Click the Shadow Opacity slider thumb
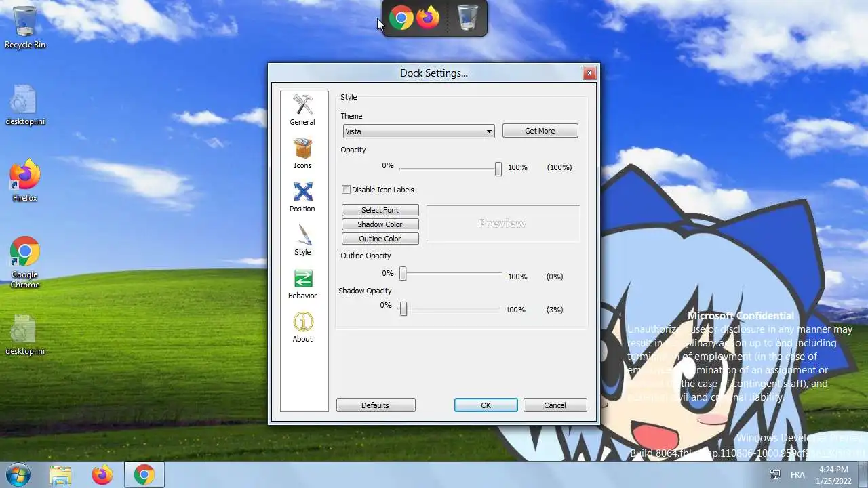Screen dimensions: 868x488 pos(403,309)
